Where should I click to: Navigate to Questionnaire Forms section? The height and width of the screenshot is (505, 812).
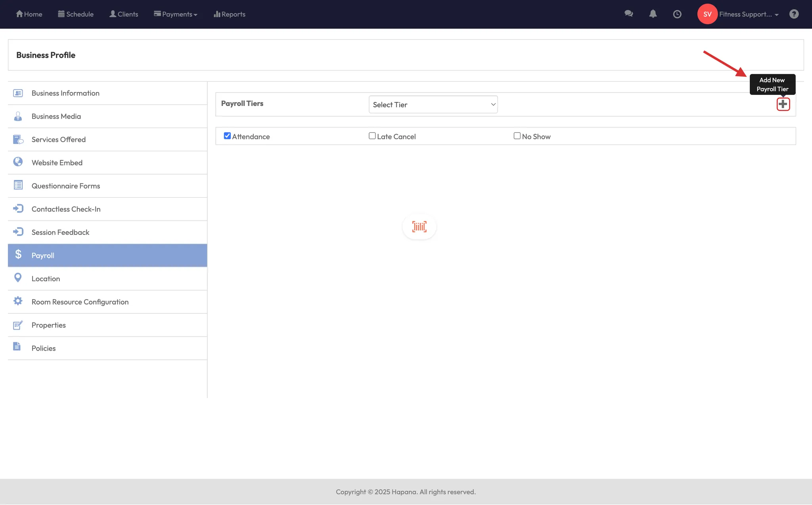[x=66, y=186]
